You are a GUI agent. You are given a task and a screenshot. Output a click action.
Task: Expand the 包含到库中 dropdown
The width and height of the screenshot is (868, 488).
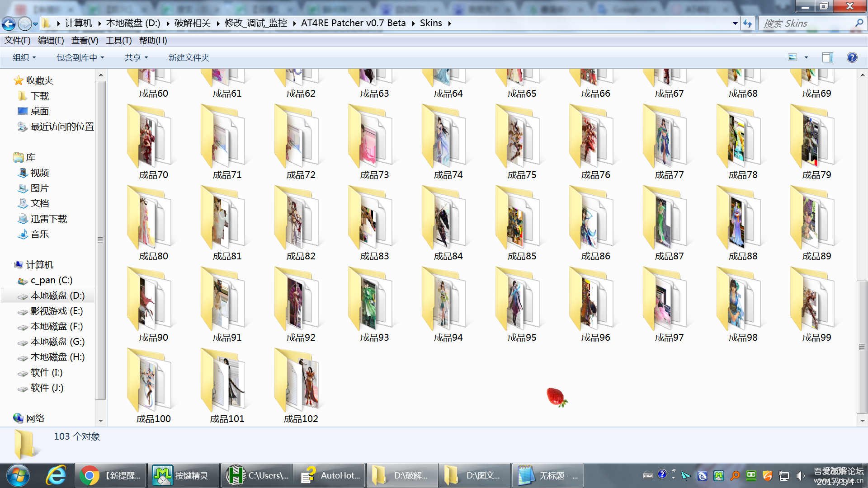click(80, 57)
